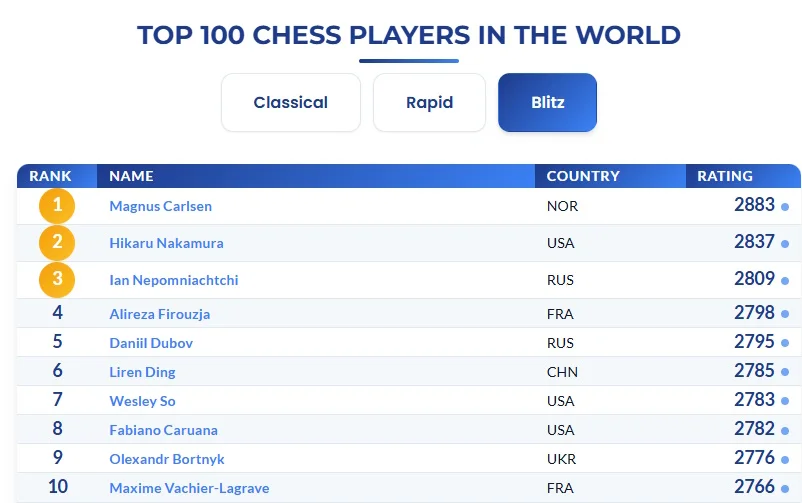The image size is (802, 503).
Task: Click blue dot next to rating 2766
Action: coord(785,489)
